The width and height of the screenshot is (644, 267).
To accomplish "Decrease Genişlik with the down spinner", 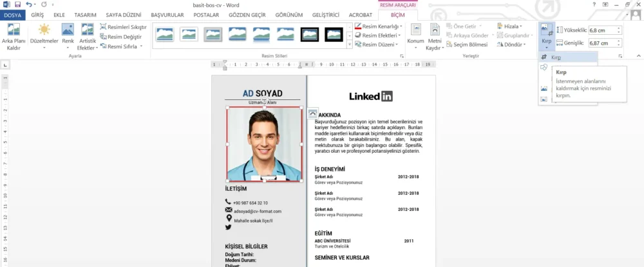I will [x=619, y=45].
